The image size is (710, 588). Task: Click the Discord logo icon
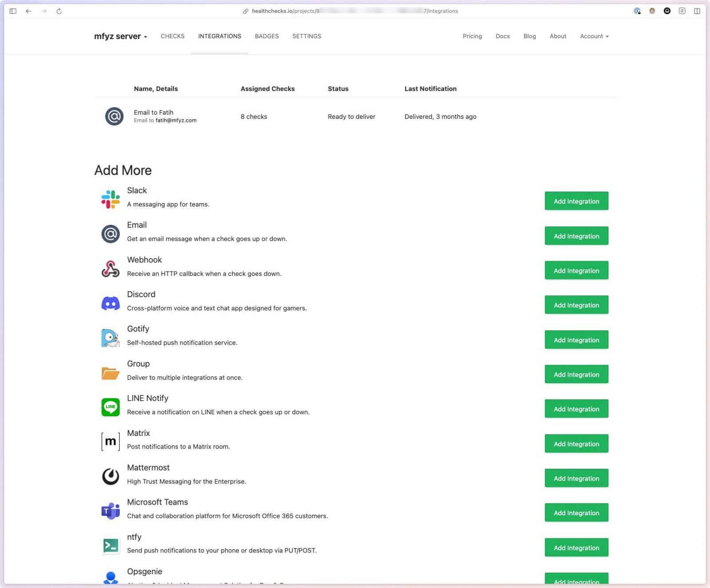(110, 304)
